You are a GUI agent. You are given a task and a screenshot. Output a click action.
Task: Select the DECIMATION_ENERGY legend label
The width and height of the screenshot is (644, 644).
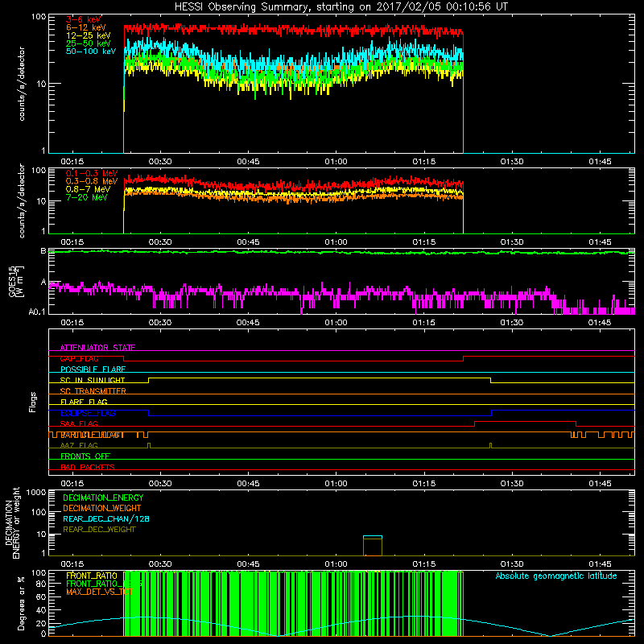[x=103, y=497]
